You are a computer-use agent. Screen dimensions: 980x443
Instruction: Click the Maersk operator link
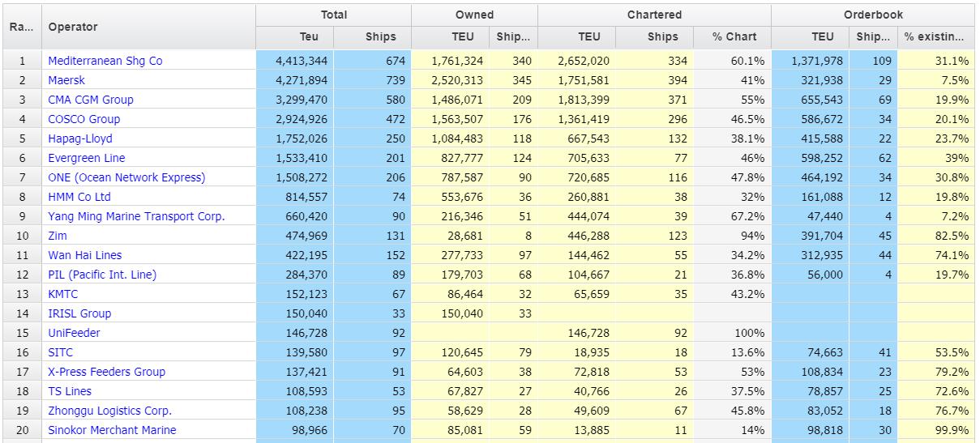click(x=66, y=80)
